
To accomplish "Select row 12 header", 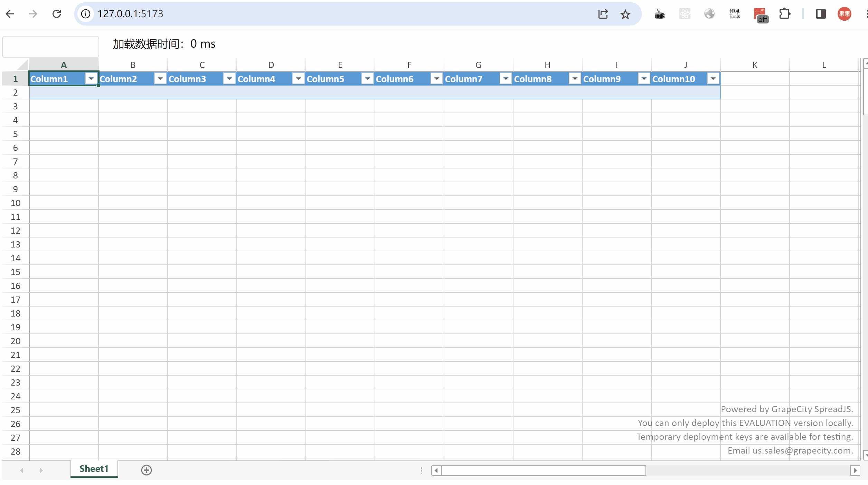I will coord(16,231).
